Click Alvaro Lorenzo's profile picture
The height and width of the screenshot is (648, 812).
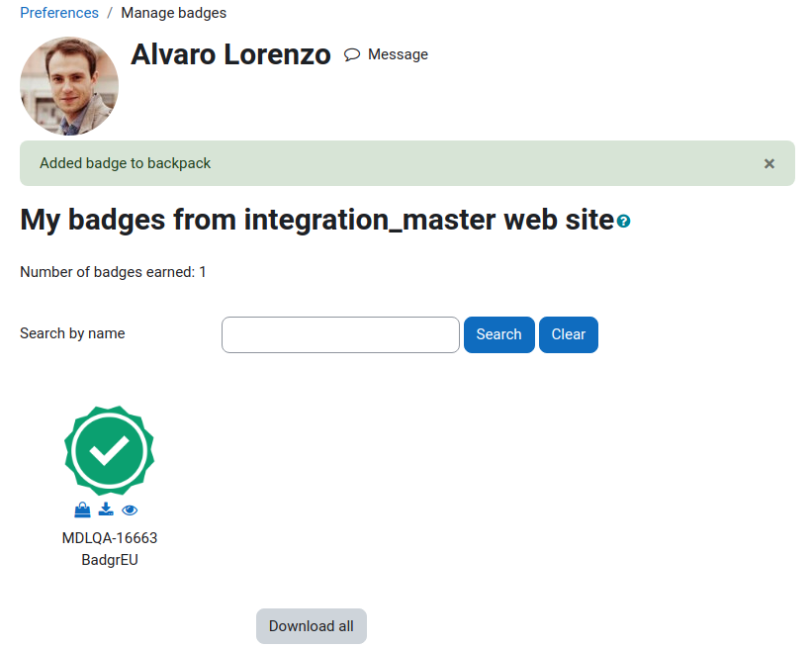click(x=69, y=86)
